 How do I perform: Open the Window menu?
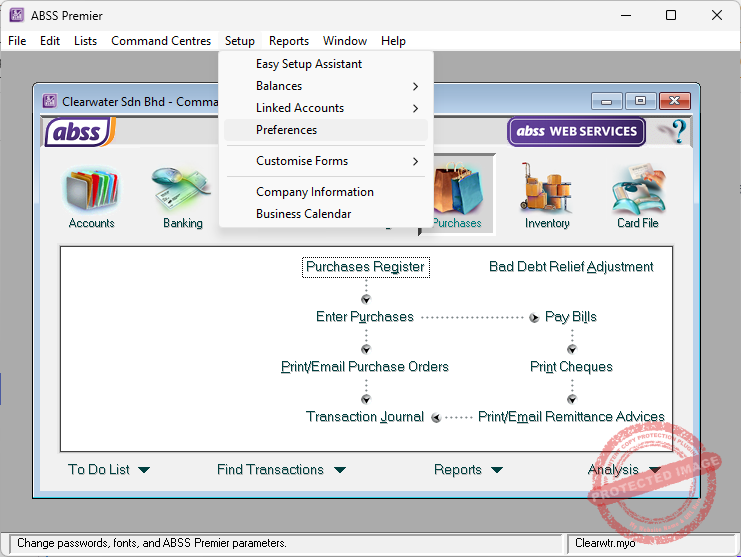coord(345,41)
